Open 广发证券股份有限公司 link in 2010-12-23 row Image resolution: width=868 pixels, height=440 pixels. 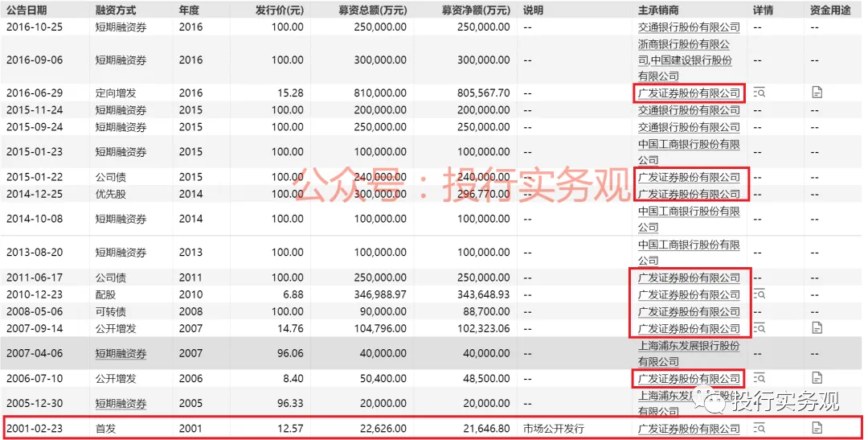tap(689, 294)
